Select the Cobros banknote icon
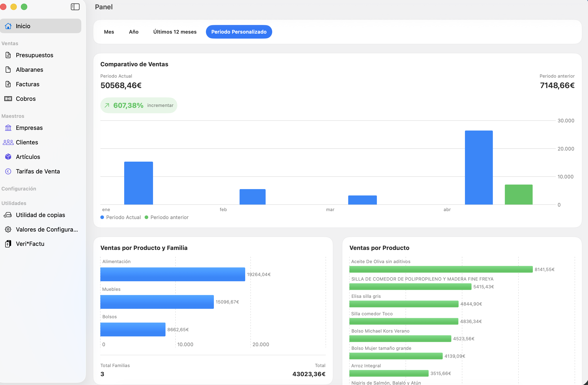The image size is (588, 385). pyautogui.click(x=8, y=99)
